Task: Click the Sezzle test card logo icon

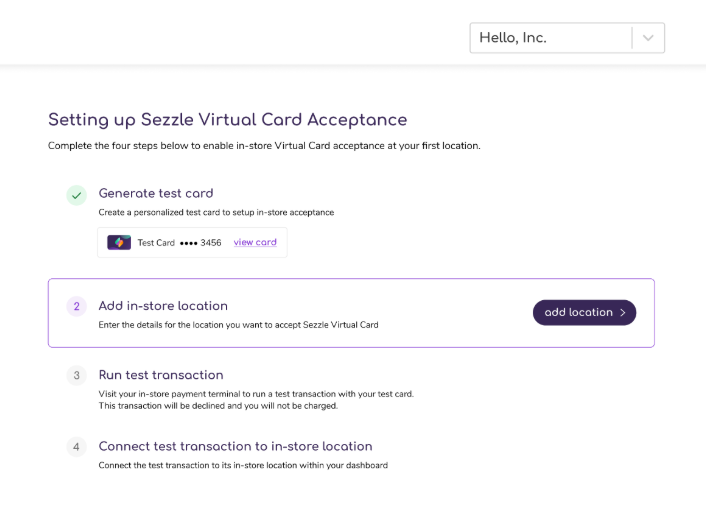Action: pos(119,243)
